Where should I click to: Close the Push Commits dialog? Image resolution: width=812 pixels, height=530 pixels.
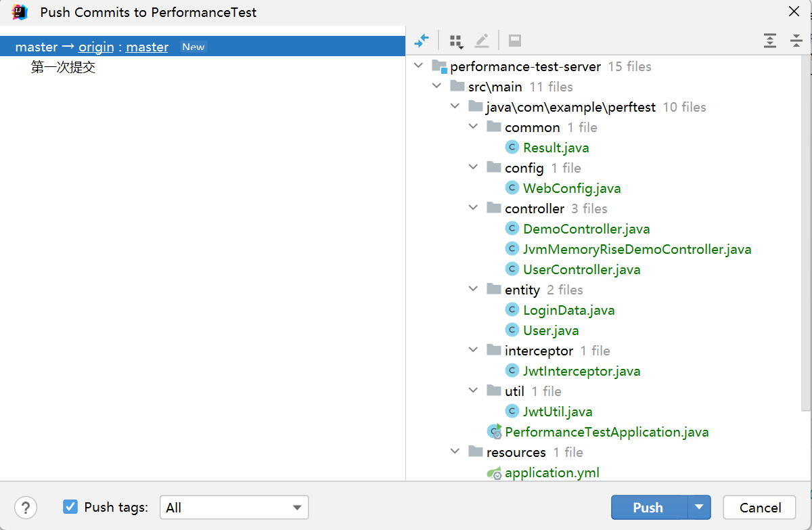pos(794,12)
